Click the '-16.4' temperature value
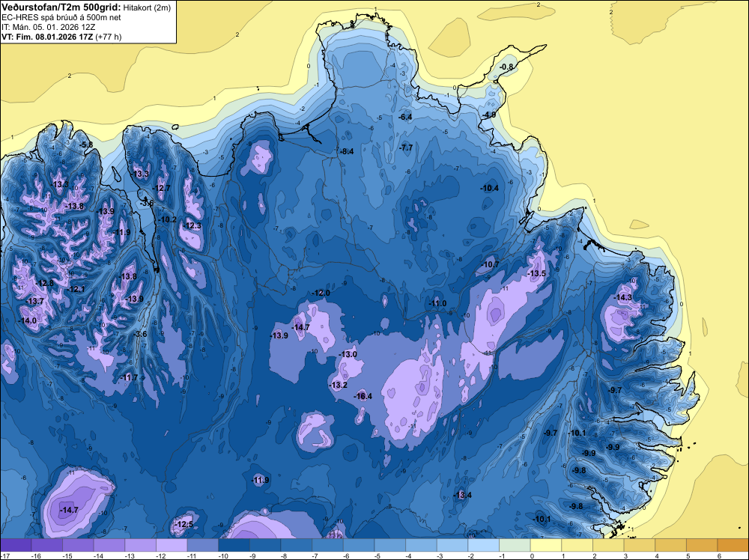 tap(363, 396)
